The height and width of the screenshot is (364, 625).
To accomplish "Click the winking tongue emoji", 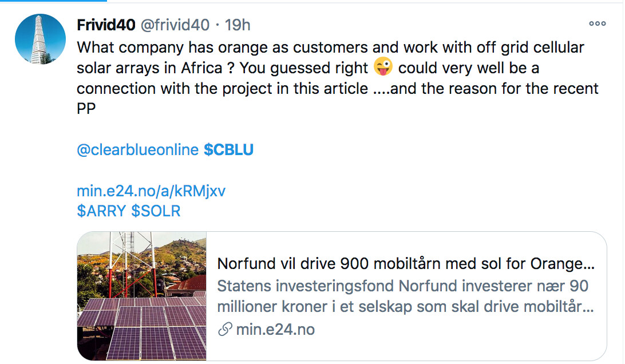I will point(383,68).
